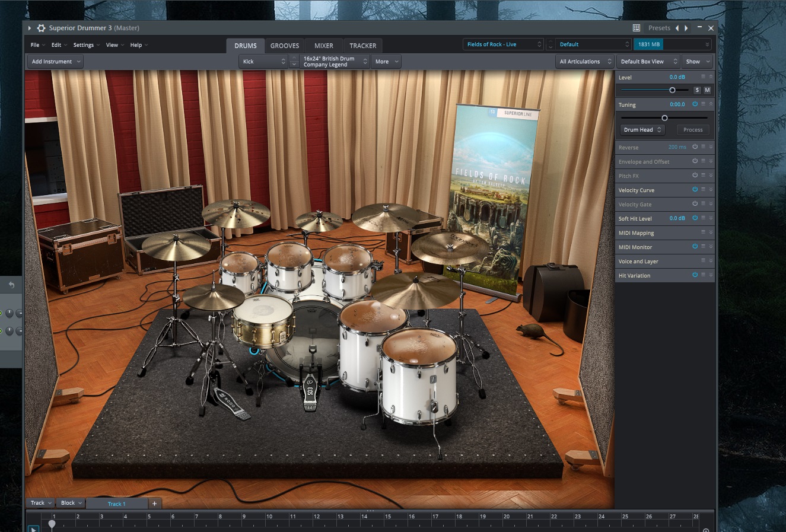Solo the instrument with the S button
The width and height of the screenshot is (786, 532).
697,90
